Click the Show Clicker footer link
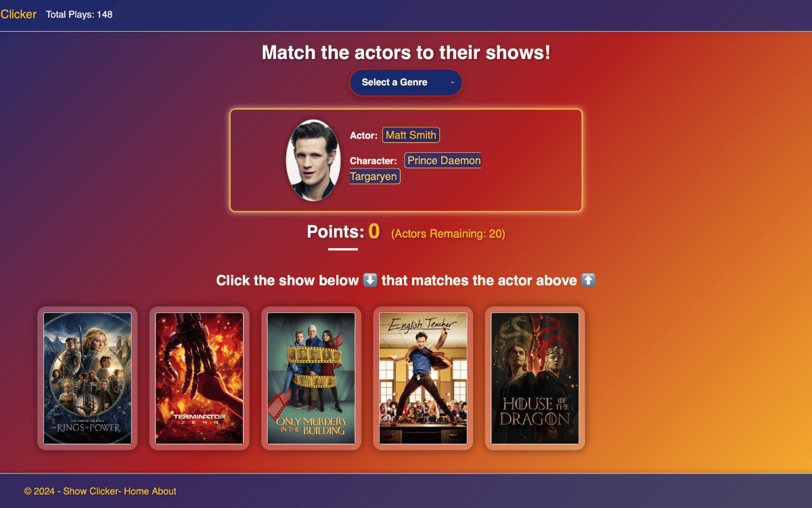This screenshot has width=812, height=508. 91,491
